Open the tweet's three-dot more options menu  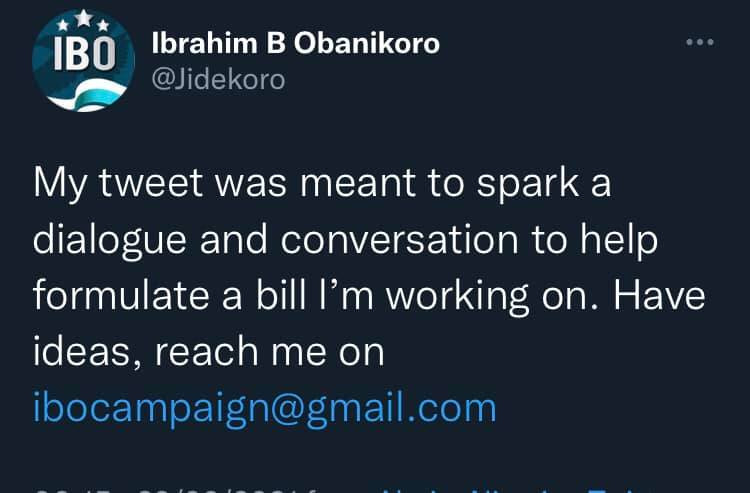pos(699,43)
